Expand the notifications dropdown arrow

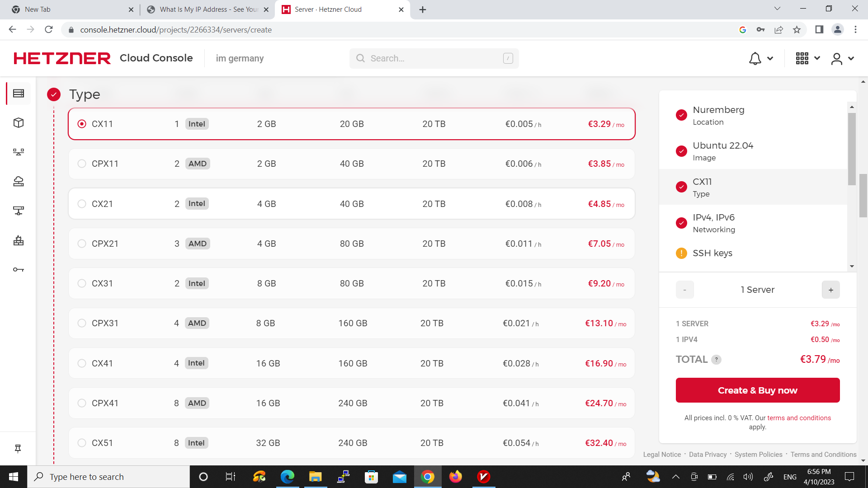click(x=770, y=59)
